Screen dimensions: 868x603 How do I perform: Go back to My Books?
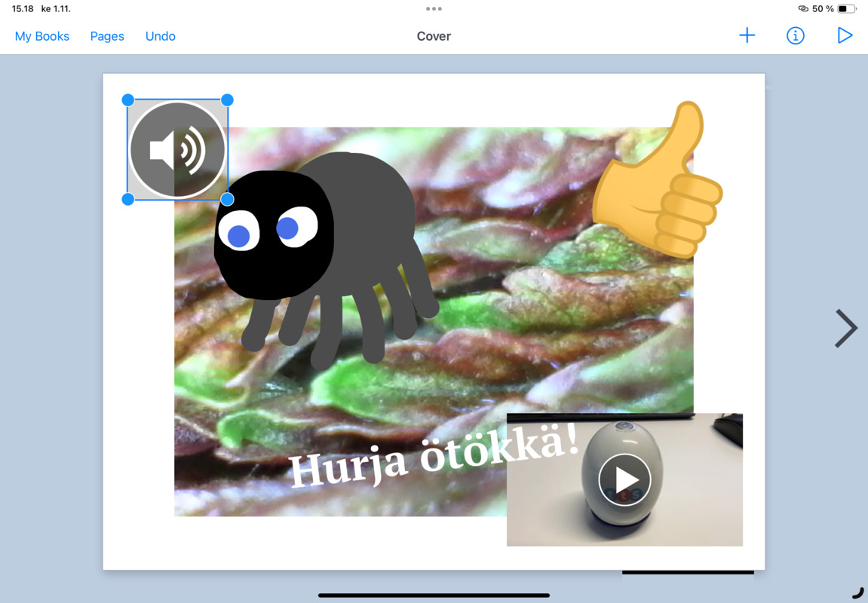coord(42,36)
